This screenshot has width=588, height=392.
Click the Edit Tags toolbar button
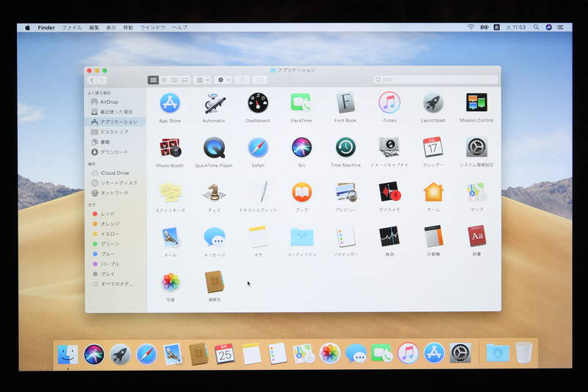click(260, 80)
